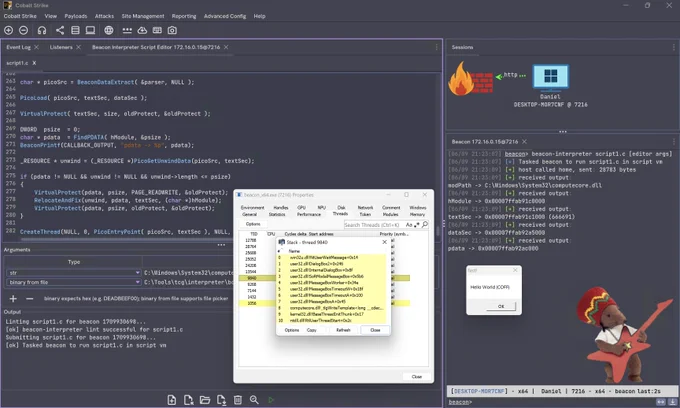Toggle case-sensitive Aa in Threads search
This screenshot has height=408, width=680.
(409, 225)
